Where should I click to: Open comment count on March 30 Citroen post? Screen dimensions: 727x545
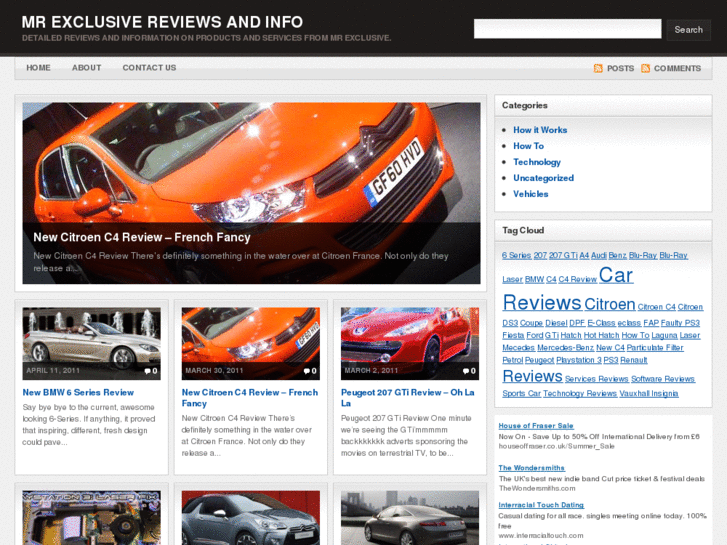pyautogui.click(x=310, y=371)
